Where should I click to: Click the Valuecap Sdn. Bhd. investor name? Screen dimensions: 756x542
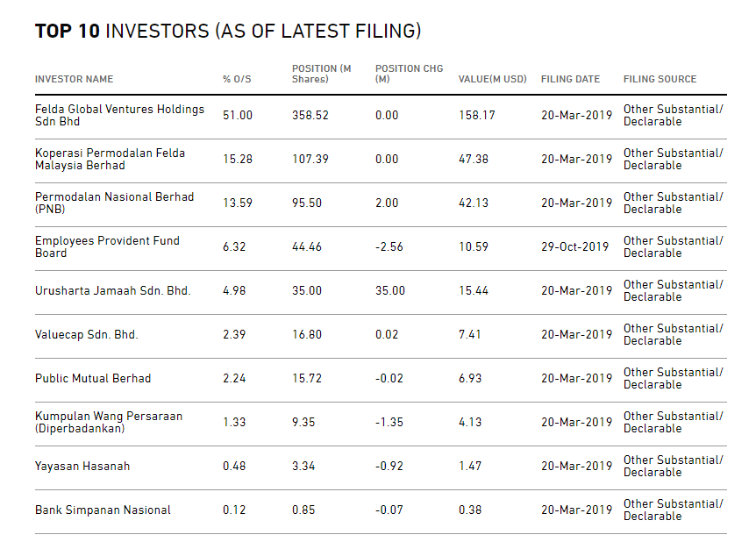coord(86,334)
